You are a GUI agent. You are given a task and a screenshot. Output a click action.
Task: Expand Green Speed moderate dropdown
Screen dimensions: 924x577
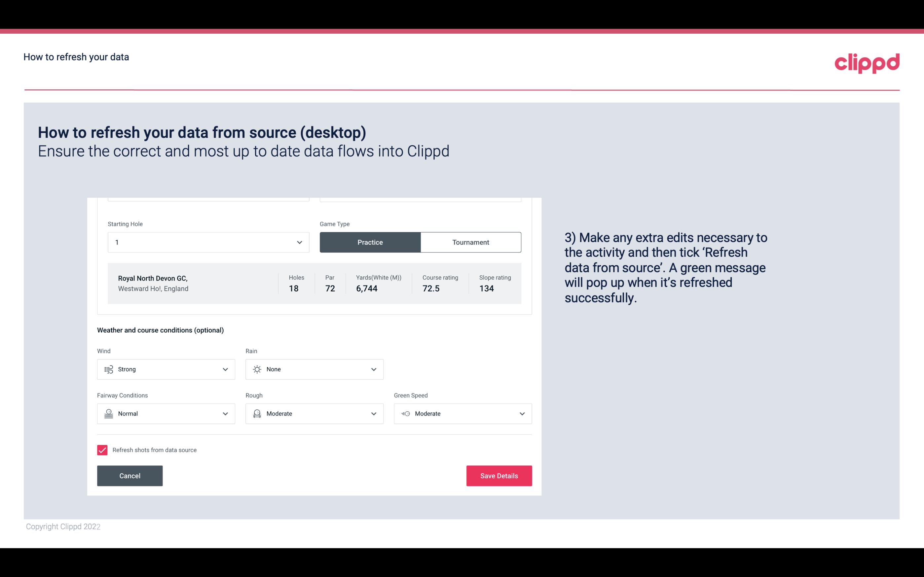[x=522, y=414]
